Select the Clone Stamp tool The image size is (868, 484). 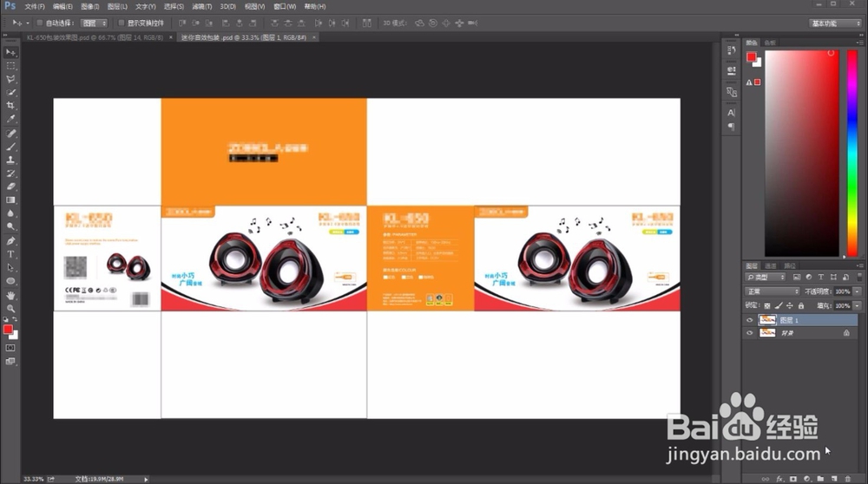click(10, 160)
